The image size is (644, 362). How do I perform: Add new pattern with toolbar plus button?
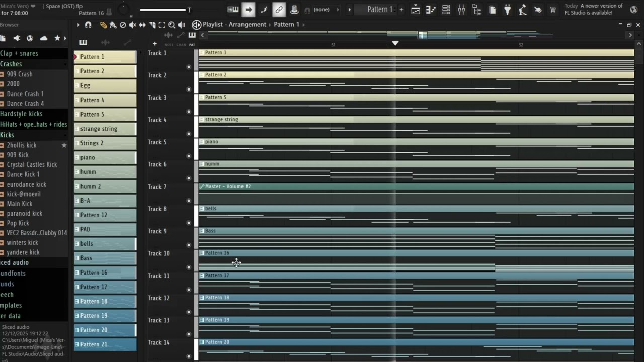(401, 10)
